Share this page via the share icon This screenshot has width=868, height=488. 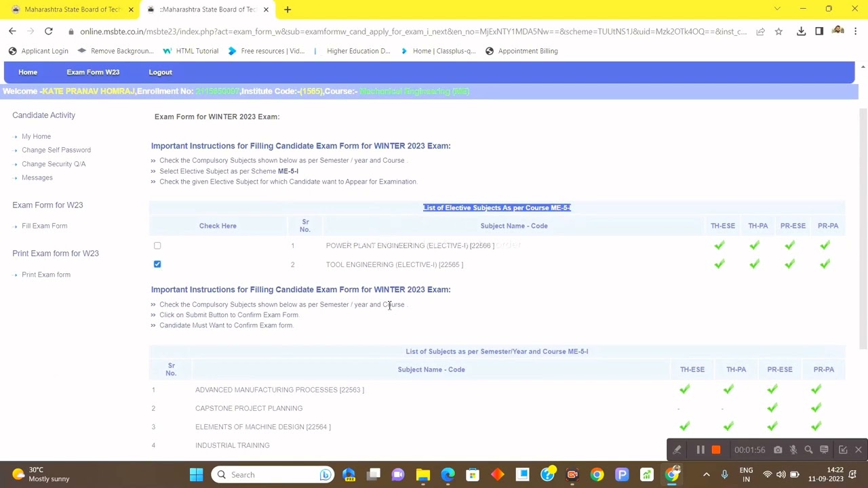[x=760, y=31]
